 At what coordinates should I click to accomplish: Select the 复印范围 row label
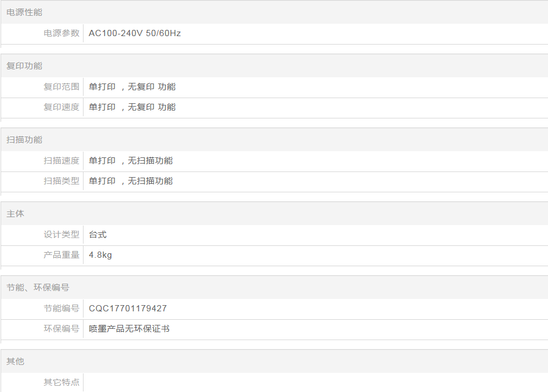62,87
